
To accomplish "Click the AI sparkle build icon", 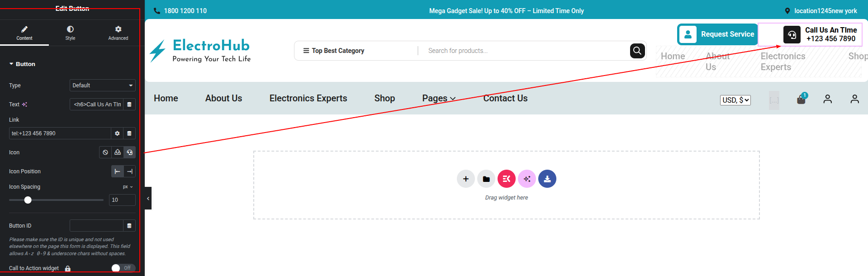I will [526, 179].
